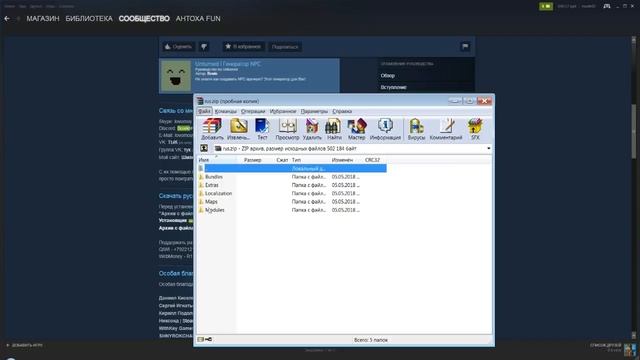Open the Информация (Info) icon
The image size is (640, 360).
(x=385, y=129)
